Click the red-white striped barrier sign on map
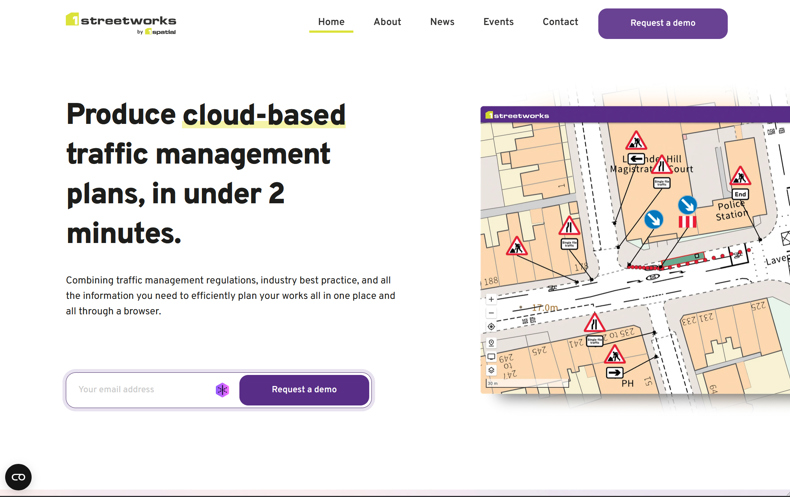Image resolution: width=790 pixels, height=497 pixels. pos(687,223)
